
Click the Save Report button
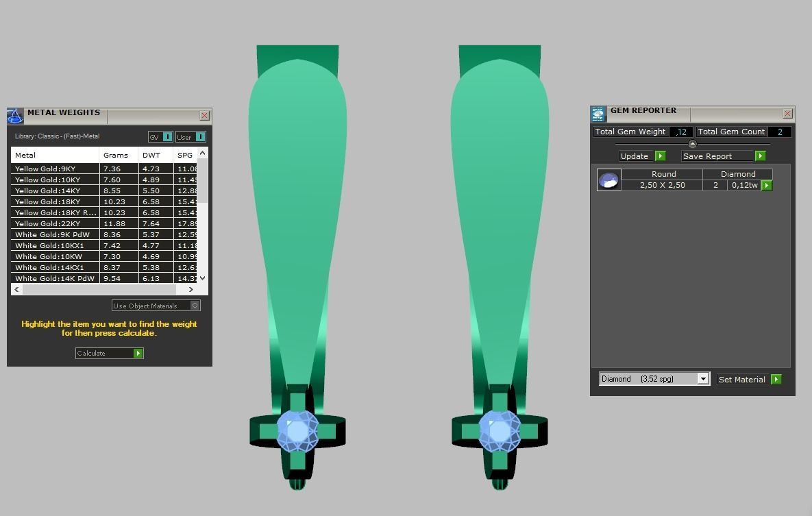[724, 156]
